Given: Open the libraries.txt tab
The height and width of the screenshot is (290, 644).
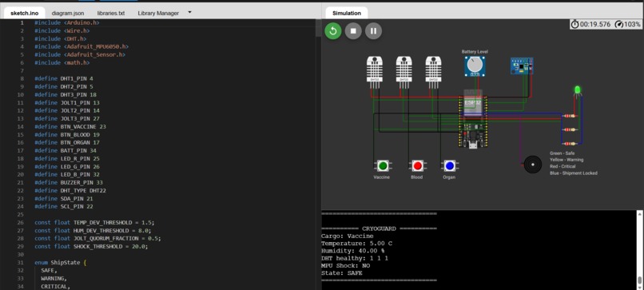Looking at the screenshot, I should click(111, 13).
